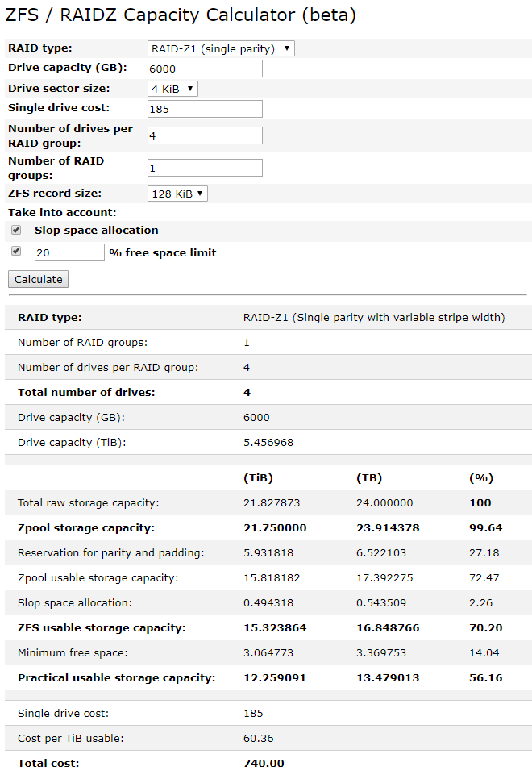Click the free space limit percentage field
Screen dimensions: 532x775
coord(69,252)
